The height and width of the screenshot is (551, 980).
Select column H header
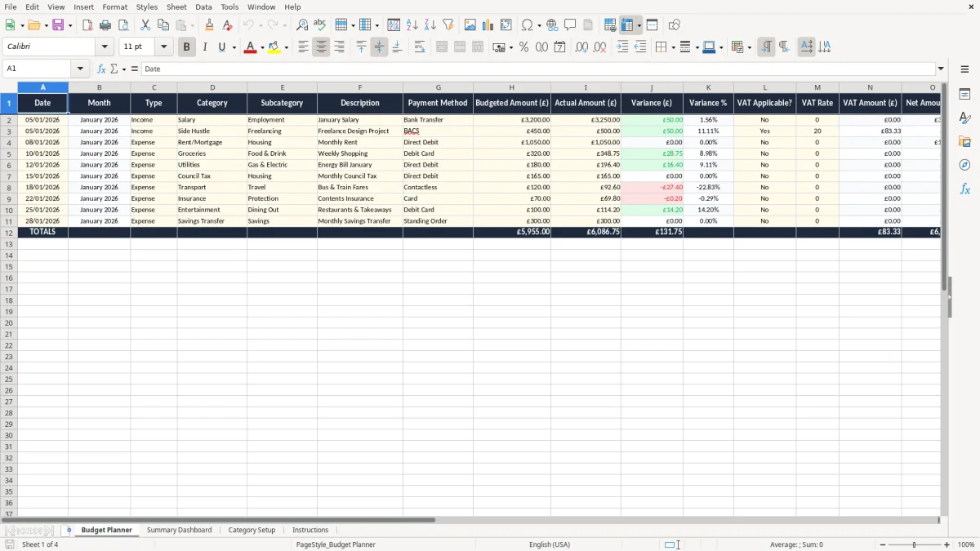(512, 87)
